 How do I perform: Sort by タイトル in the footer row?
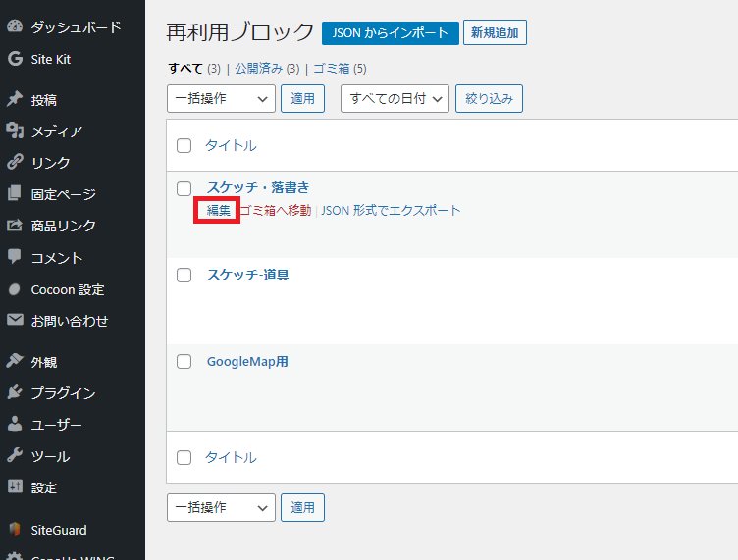(231, 457)
